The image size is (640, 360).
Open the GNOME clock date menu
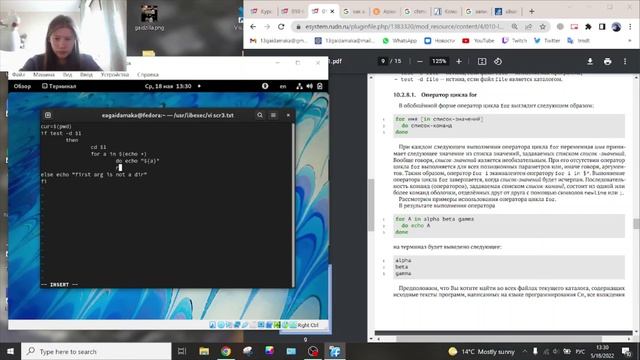pyautogui.click(x=168, y=86)
